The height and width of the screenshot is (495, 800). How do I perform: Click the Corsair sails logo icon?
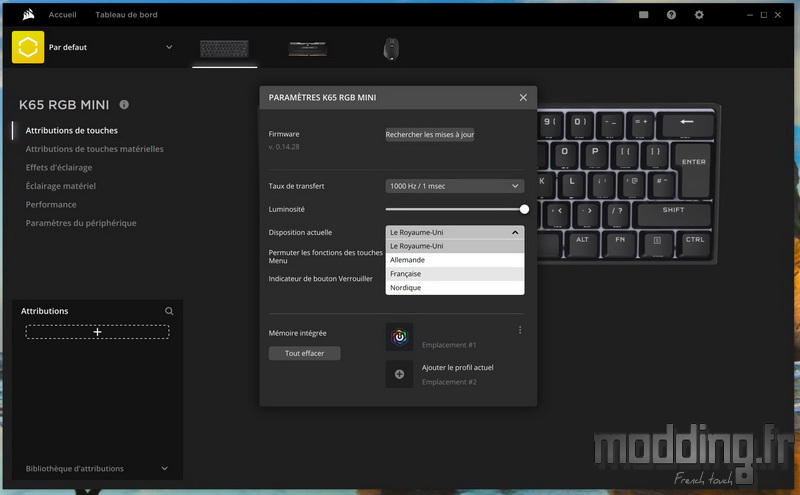(x=29, y=14)
